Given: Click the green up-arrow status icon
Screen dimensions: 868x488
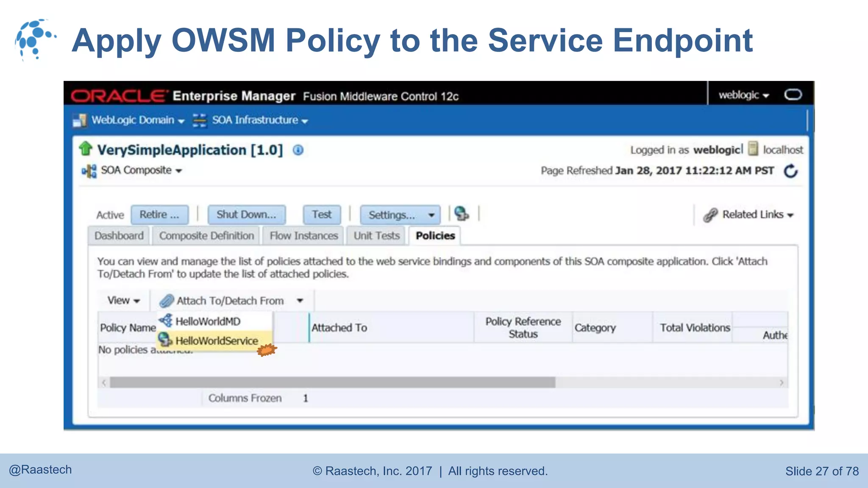Looking at the screenshot, I should (86, 149).
